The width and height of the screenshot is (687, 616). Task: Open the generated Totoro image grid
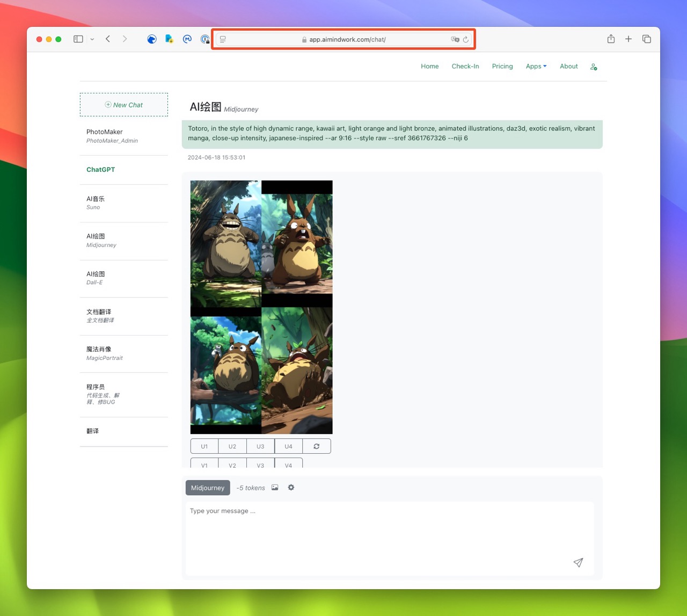coord(261,307)
